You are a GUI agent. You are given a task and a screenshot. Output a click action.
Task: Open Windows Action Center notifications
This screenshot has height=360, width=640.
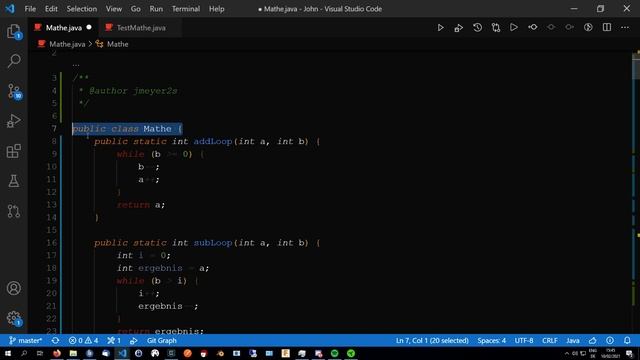[630, 353]
